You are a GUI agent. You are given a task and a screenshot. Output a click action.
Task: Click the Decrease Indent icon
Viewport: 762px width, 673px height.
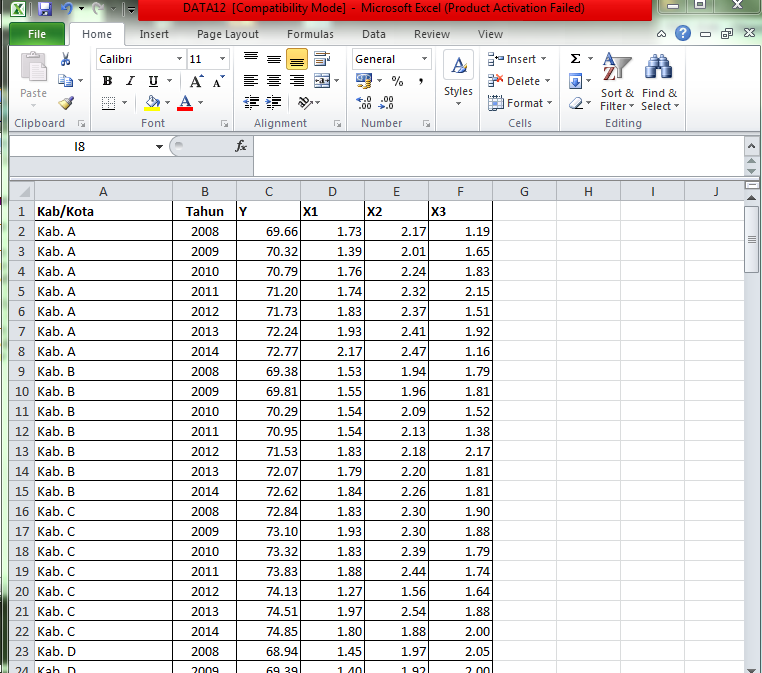click(251, 103)
